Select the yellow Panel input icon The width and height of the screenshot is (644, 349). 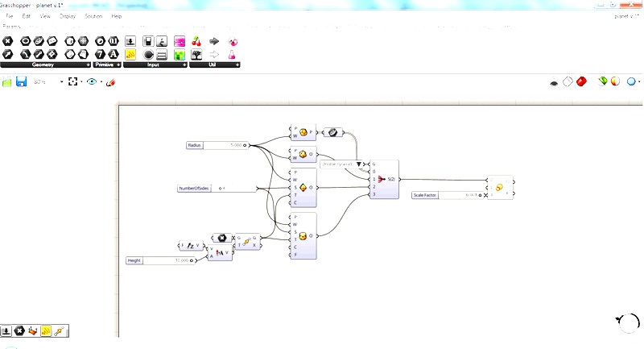pyautogui.click(x=130, y=54)
